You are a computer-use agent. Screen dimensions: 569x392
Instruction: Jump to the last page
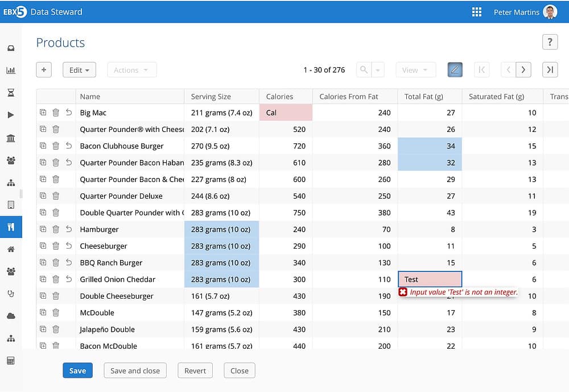[550, 69]
